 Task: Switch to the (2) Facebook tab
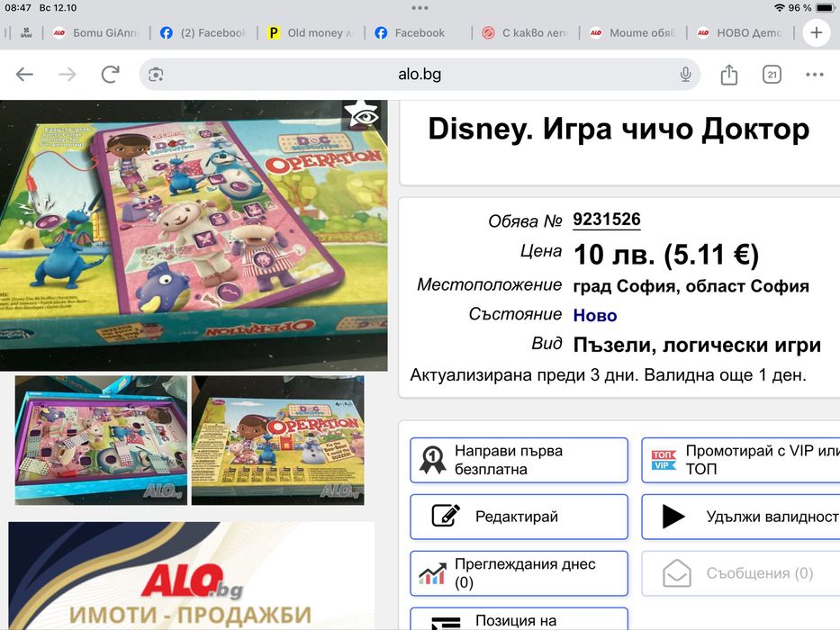pos(203,32)
